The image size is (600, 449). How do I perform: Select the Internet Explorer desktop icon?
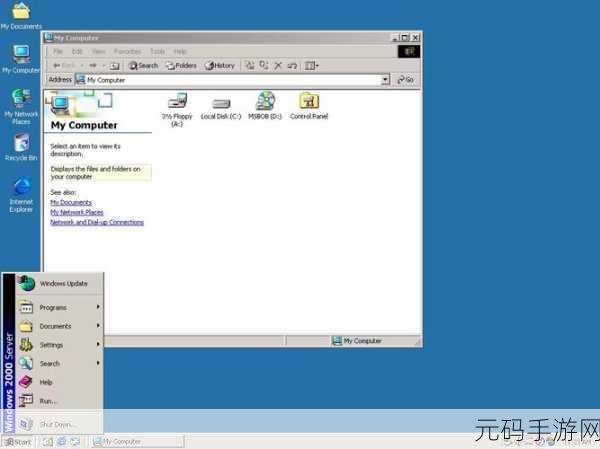pyautogui.click(x=21, y=195)
